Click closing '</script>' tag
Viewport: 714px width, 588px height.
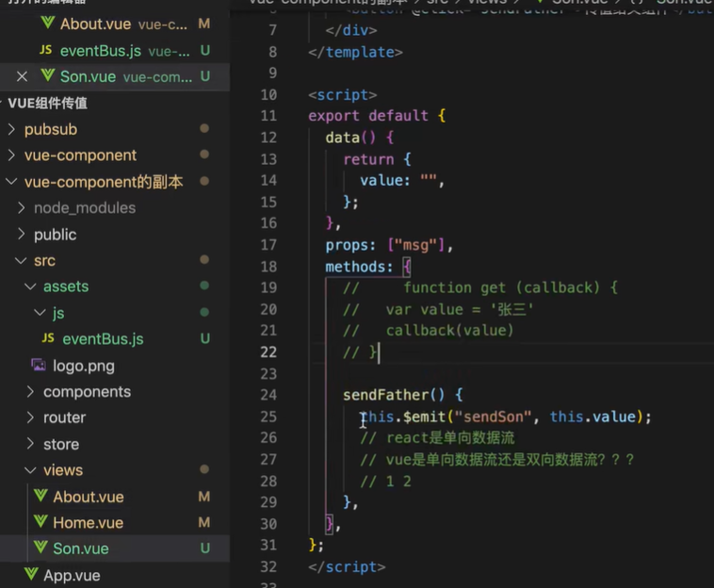pos(347,567)
